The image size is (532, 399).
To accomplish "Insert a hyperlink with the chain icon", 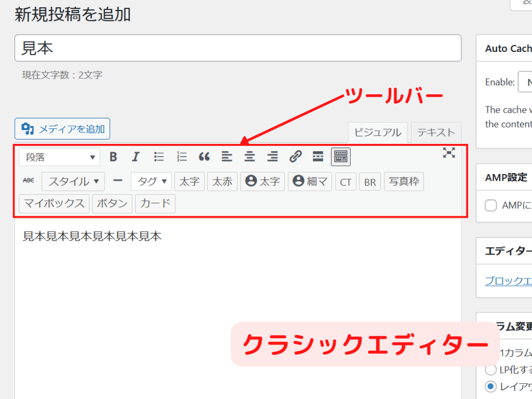I will (x=295, y=156).
